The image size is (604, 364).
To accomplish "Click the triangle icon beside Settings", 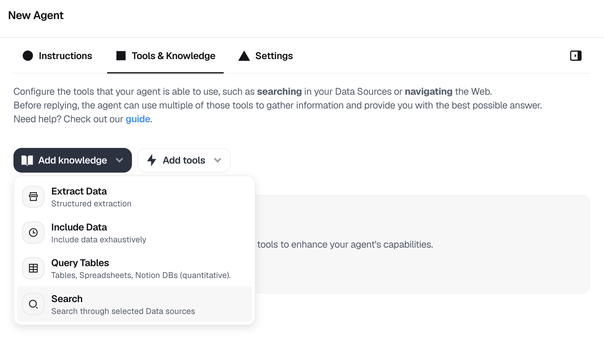I will point(244,56).
